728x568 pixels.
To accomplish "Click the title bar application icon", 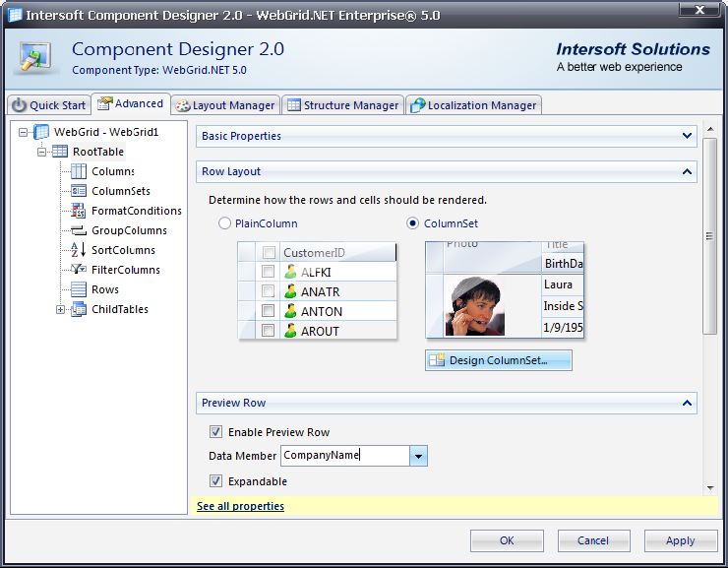I will [x=15, y=15].
